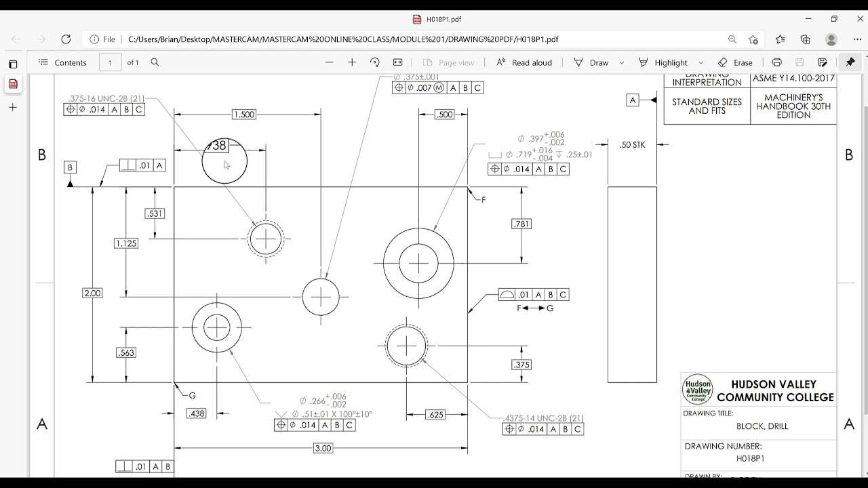Click the address bar URL
The height and width of the screenshot is (488, 868).
click(x=343, y=39)
